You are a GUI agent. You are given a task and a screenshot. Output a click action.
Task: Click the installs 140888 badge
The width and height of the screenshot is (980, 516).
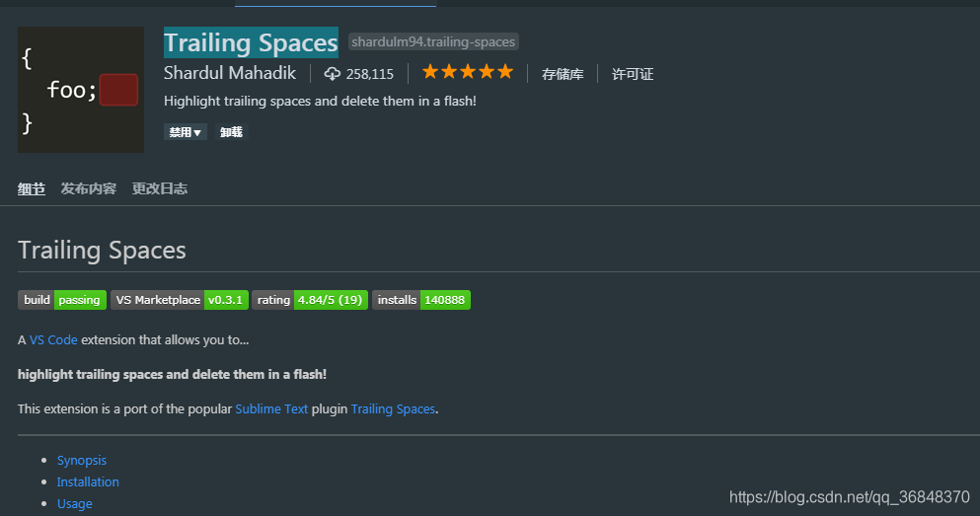(421, 300)
